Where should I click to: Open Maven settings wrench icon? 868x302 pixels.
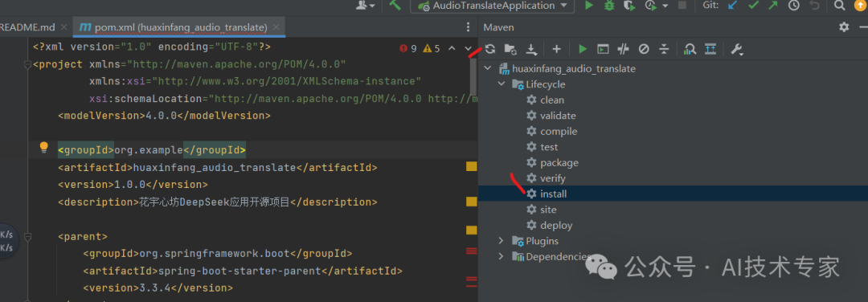[737, 50]
